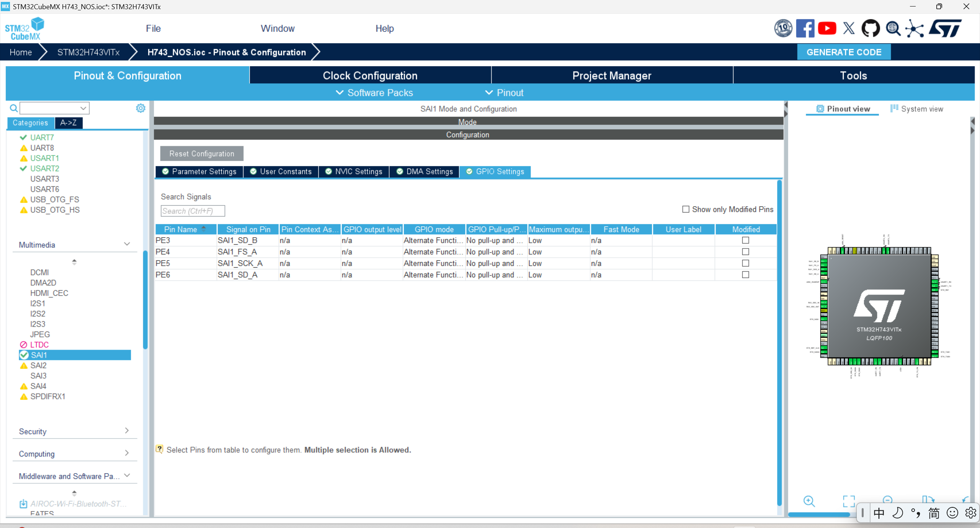Open the ST 10 years anniversary badge icon
Image resolution: width=980 pixels, height=528 pixels.
pyautogui.click(x=783, y=28)
